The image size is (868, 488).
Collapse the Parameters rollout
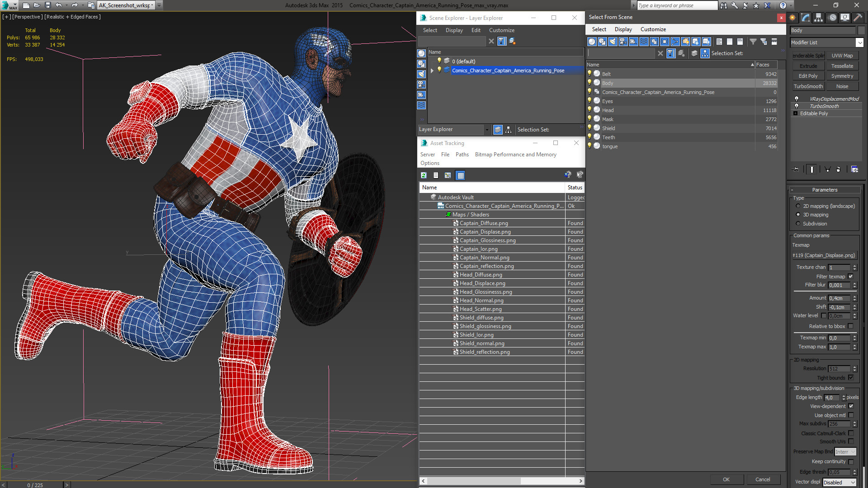click(x=825, y=190)
